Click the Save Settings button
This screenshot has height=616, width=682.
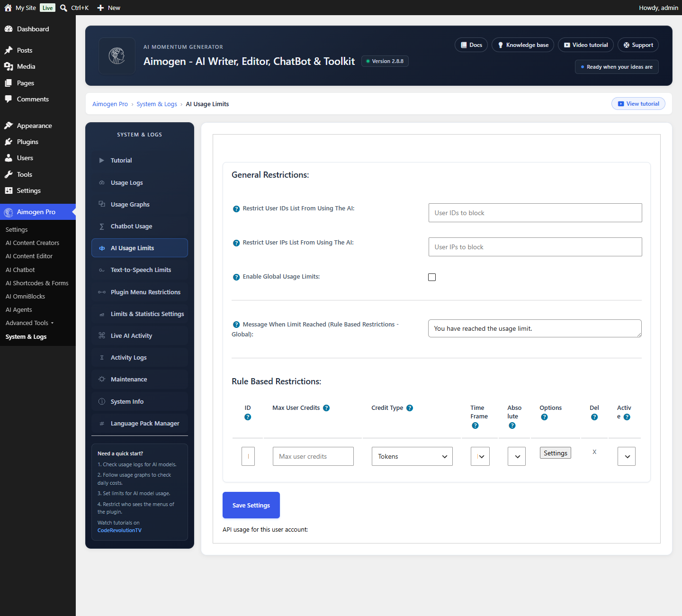pyautogui.click(x=251, y=505)
